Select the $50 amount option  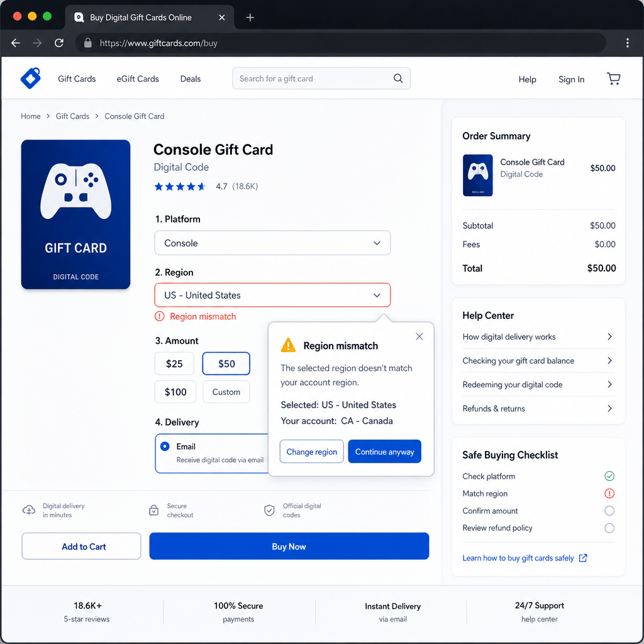226,364
